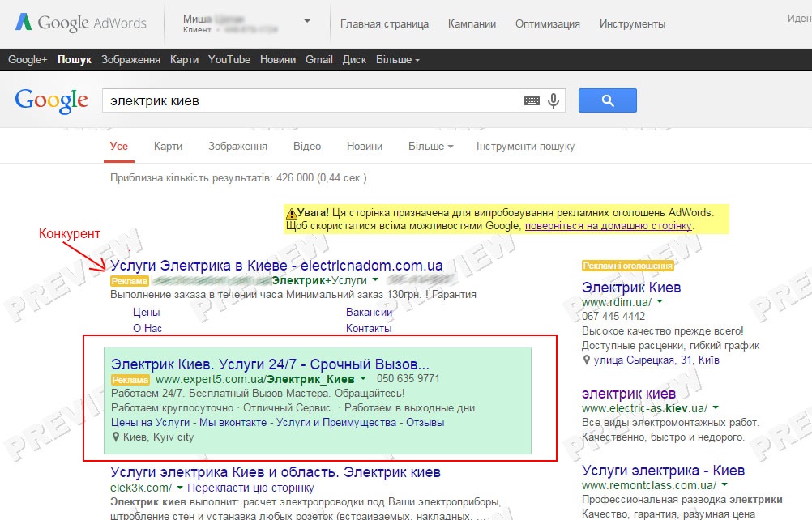812x520 pixels.
Task: Click the Перекласти цю сторінку link
Action: pyautogui.click(x=250, y=488)
